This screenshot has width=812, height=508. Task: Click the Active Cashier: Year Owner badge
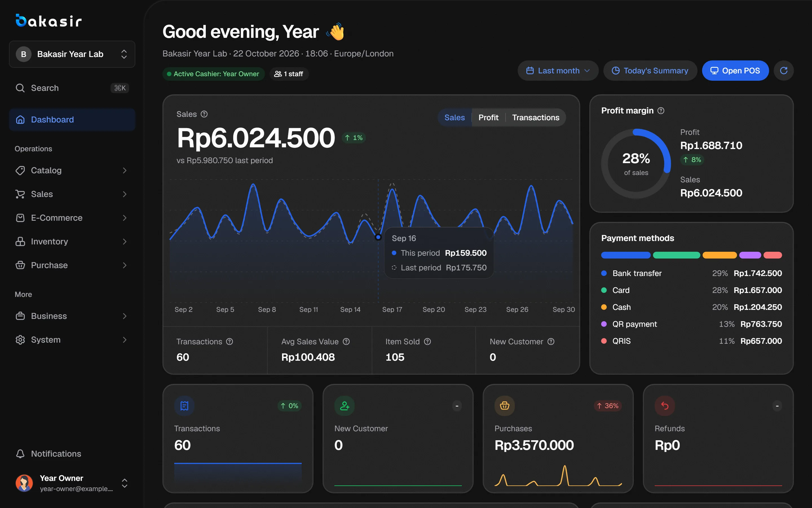213,74
